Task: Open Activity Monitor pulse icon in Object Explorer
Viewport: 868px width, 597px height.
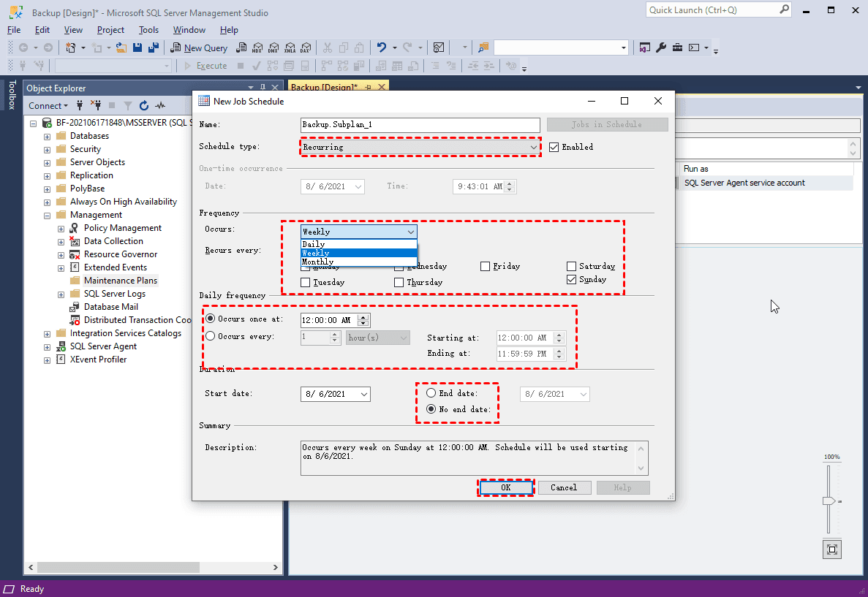Action: tap(161, 105)
